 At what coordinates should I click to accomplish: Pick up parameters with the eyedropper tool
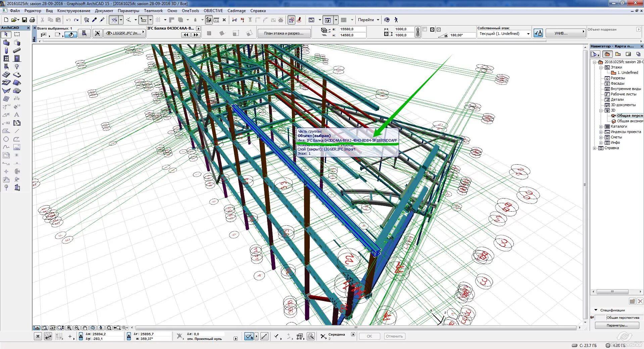pyautogui.click(x=95, y=20)
